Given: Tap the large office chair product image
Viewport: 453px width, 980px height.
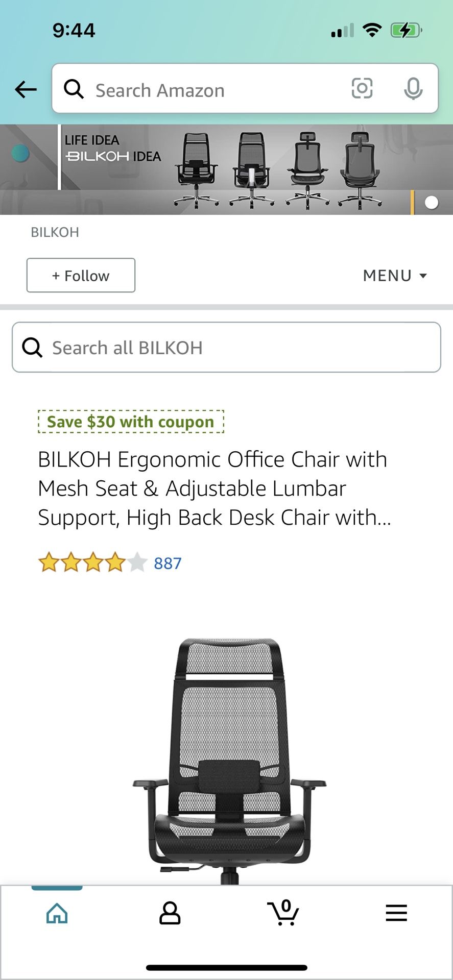Looking at the screenshot, I should 229,755.
